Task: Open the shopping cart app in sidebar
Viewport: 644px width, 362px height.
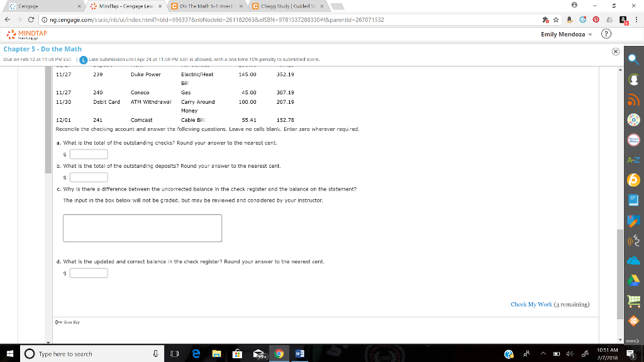Action: tap(634, 301)
